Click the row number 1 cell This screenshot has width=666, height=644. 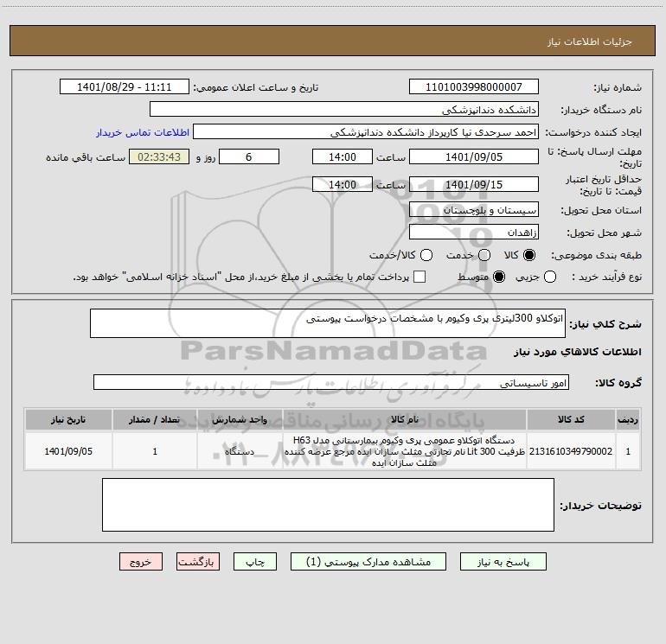[x=628, y=451]
